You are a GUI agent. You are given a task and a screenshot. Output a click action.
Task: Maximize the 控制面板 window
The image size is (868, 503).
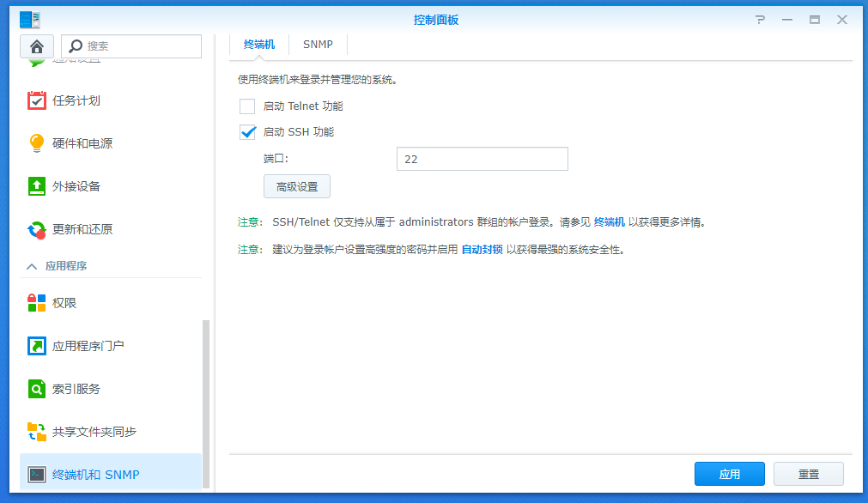click(x=814, y=20)
